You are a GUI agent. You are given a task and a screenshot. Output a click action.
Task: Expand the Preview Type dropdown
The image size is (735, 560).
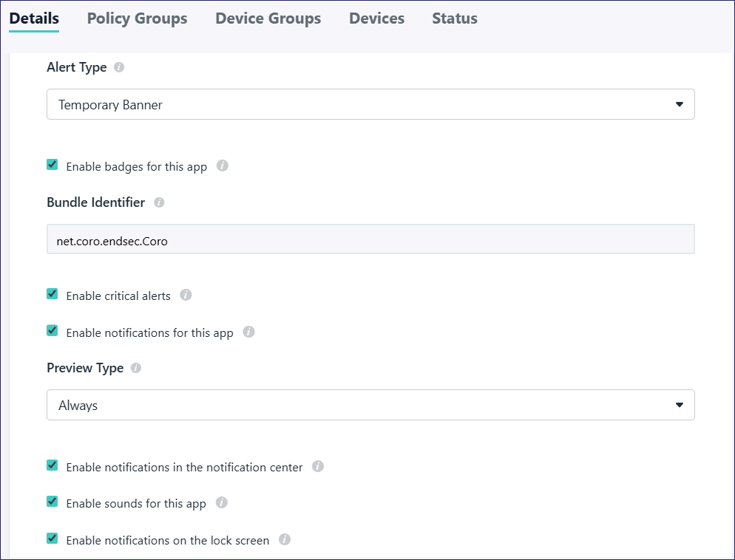tap(370, 406)
